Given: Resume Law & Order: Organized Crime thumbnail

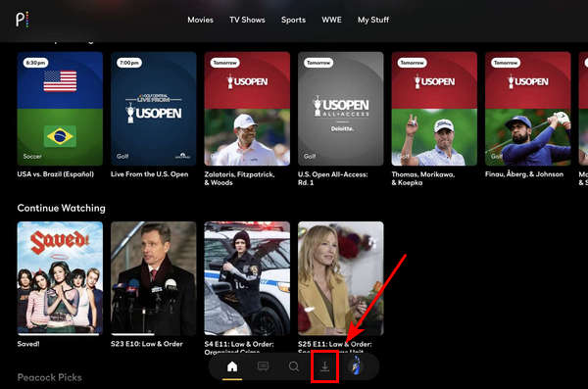Looking at the screenshot, I should click(x=247, y=277).
